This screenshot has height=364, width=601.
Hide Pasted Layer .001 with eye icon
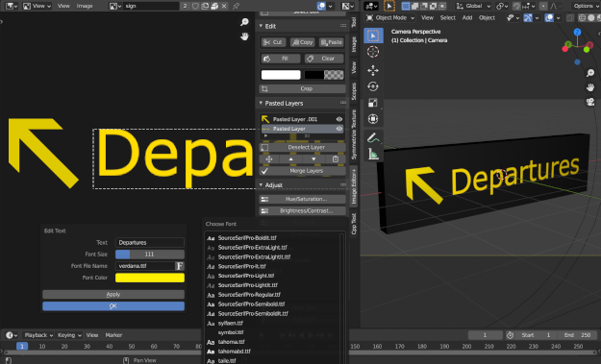(339, 119)
